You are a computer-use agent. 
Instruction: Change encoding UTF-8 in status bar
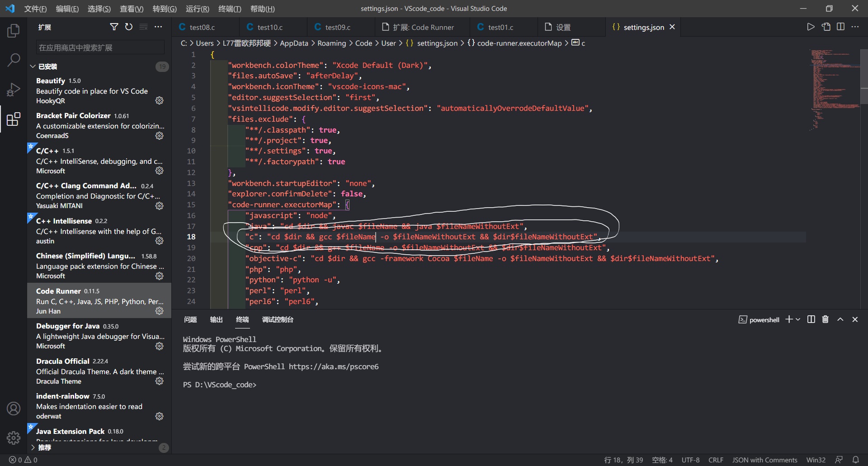(x=690, y=460)
